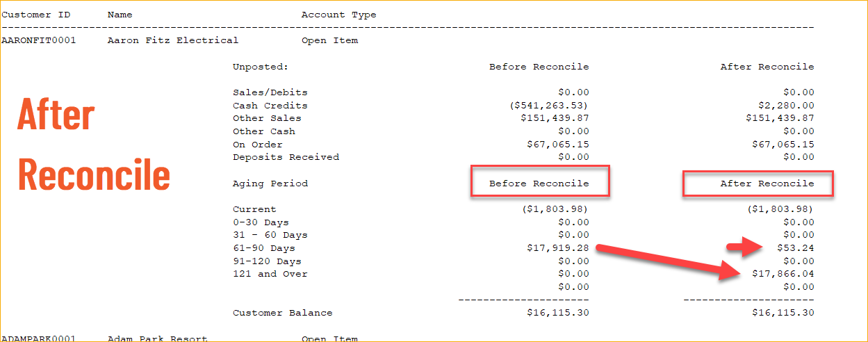Click the 121 and Over row label
The width and height of the screenshot is (868, 342).
pyautogui.click(x=270, y=274)
